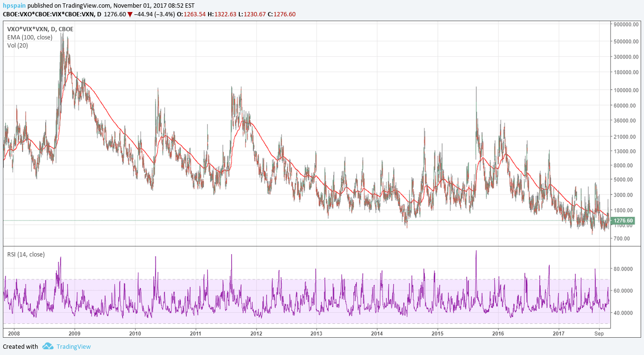
Task: Click the 36000.00 price axis label
Action: click(x=625, y=121)
